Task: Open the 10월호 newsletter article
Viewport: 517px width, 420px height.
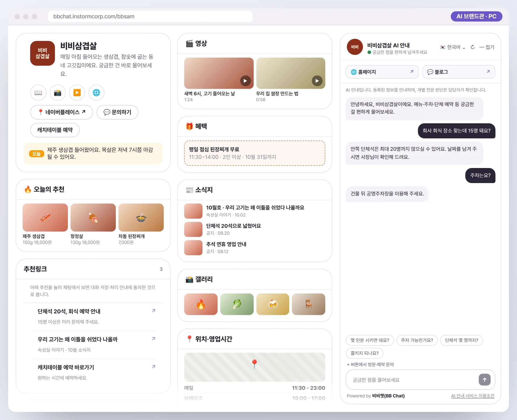Action: click(255, 211)
